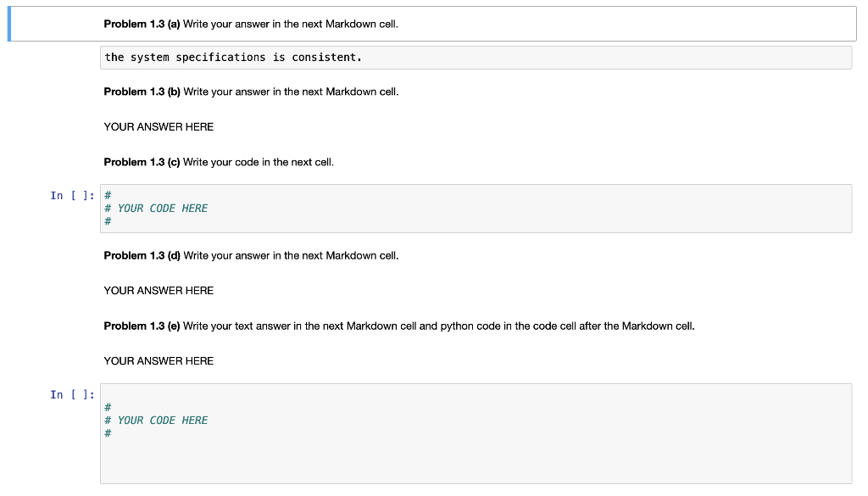Click YOUR ANSWER HERE below Problem 1.3 (b)
This screenshot has height=496, width=868.
click(158, 126)
